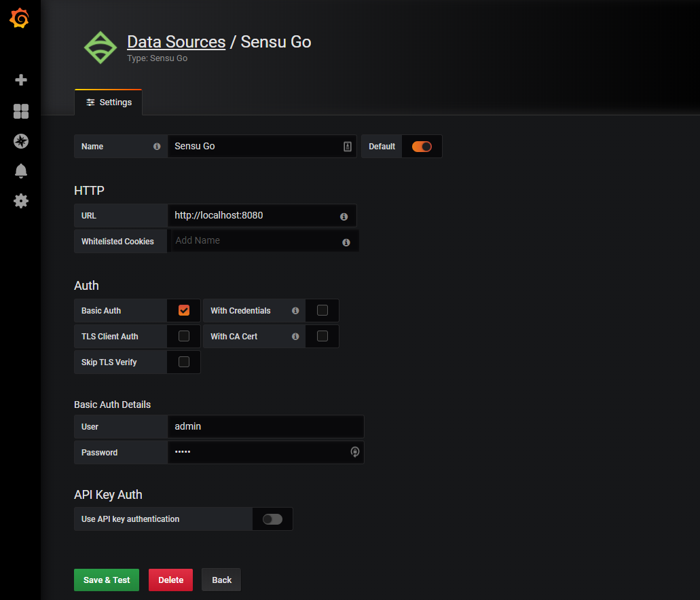Click the Back button
Screen dimensions: 700x600
click(221, 580)
